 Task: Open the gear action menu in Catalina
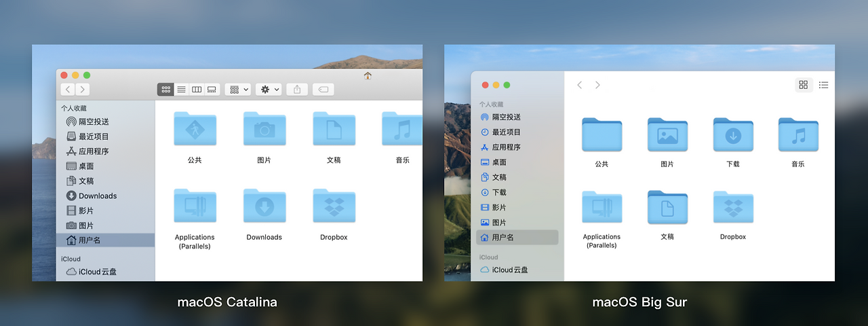[x=269, y=90]
